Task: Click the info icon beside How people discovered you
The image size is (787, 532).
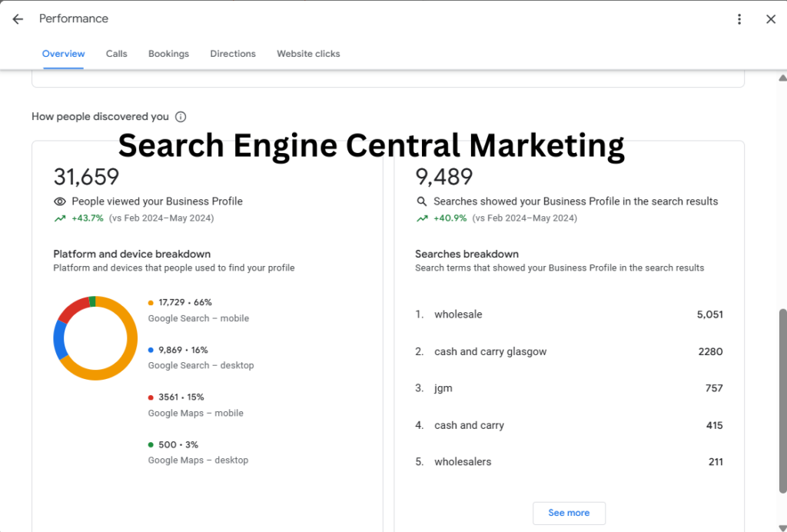Action: pyautogui.click(x=181, y=117)
